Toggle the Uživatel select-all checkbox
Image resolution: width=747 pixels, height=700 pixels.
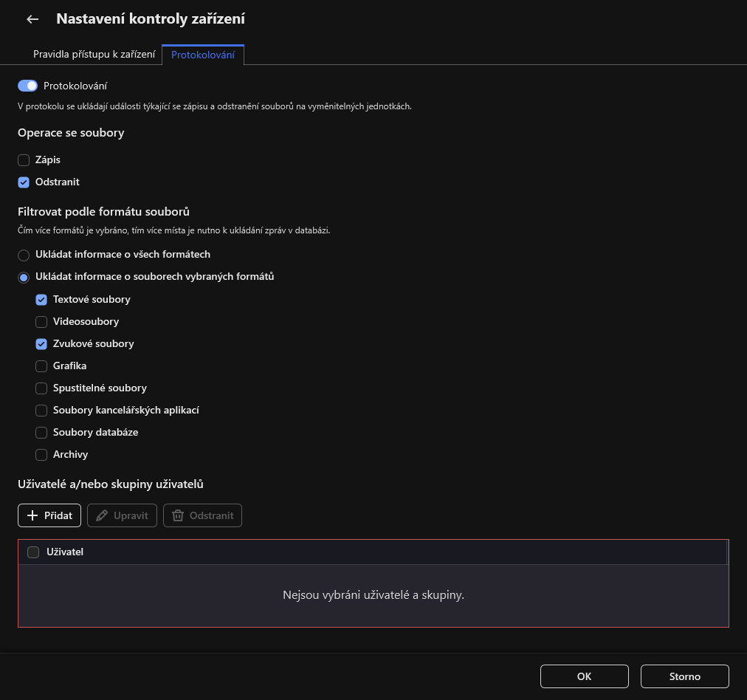[x=33, y=552]
